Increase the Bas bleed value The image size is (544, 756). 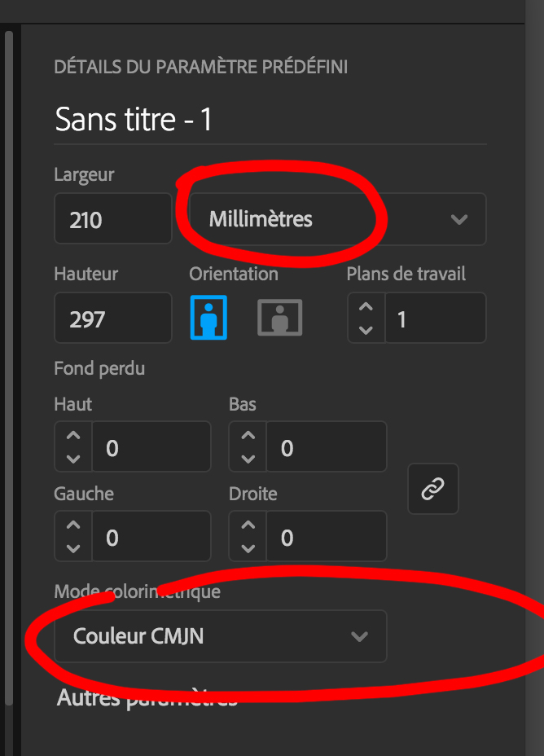(248, 437)
